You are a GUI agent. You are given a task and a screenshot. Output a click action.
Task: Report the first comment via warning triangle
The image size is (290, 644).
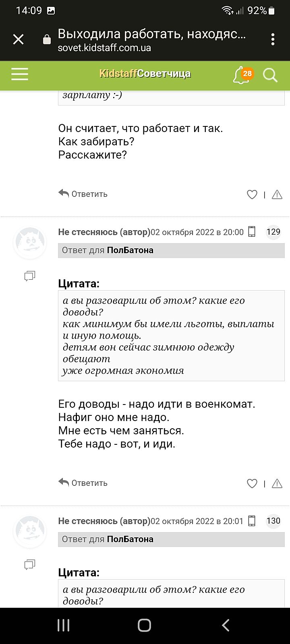(x=277, y=195)
